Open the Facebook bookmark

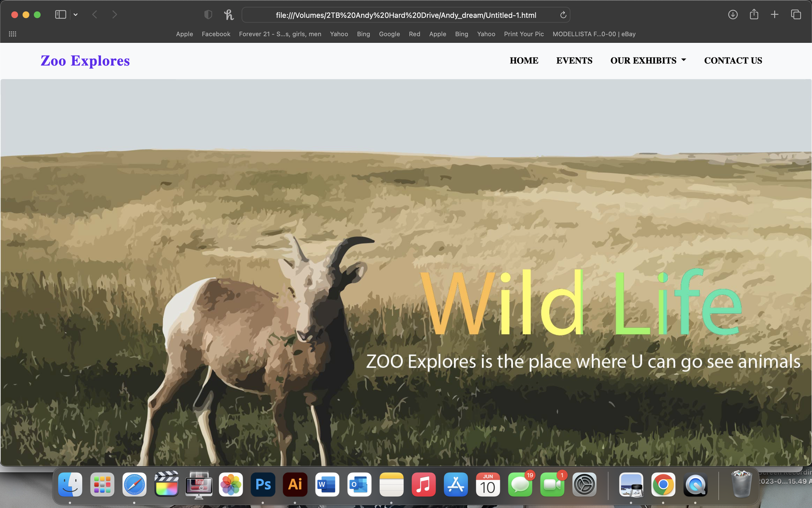click(x=216, y=34)
